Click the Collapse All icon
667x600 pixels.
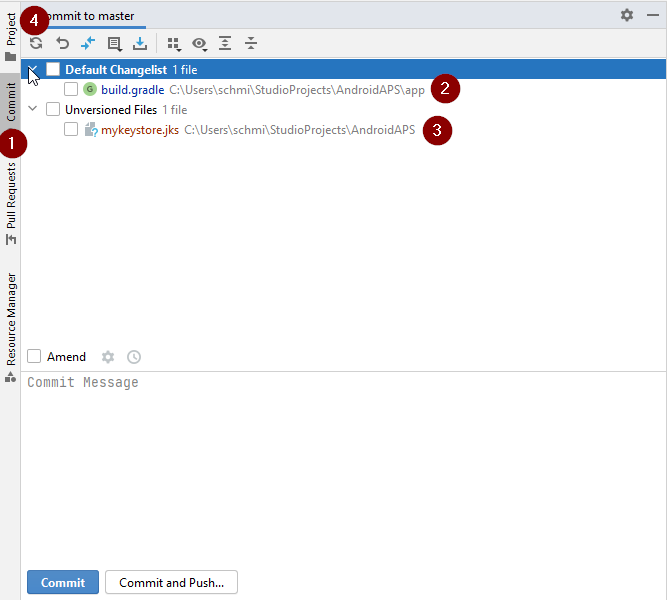[x=251, y=43]
